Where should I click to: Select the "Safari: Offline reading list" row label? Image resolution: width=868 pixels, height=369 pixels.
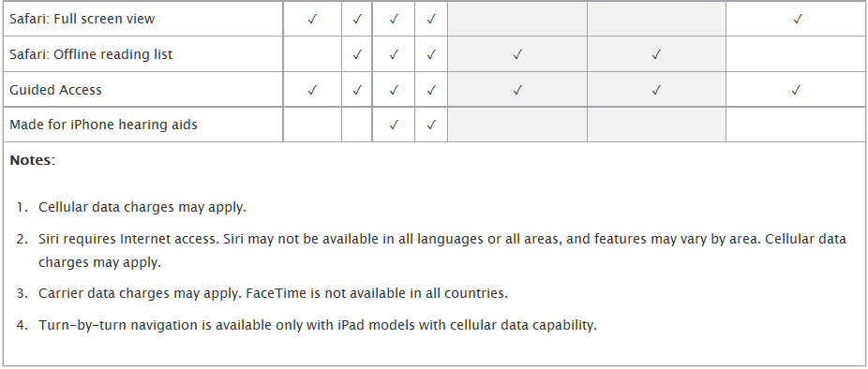click(91, 54)
